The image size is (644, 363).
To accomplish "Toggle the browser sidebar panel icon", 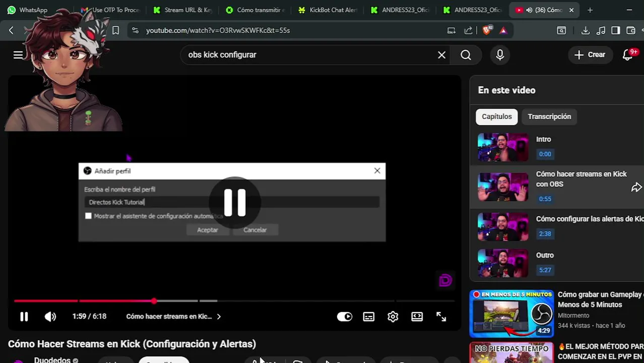I will coord(615,30).
